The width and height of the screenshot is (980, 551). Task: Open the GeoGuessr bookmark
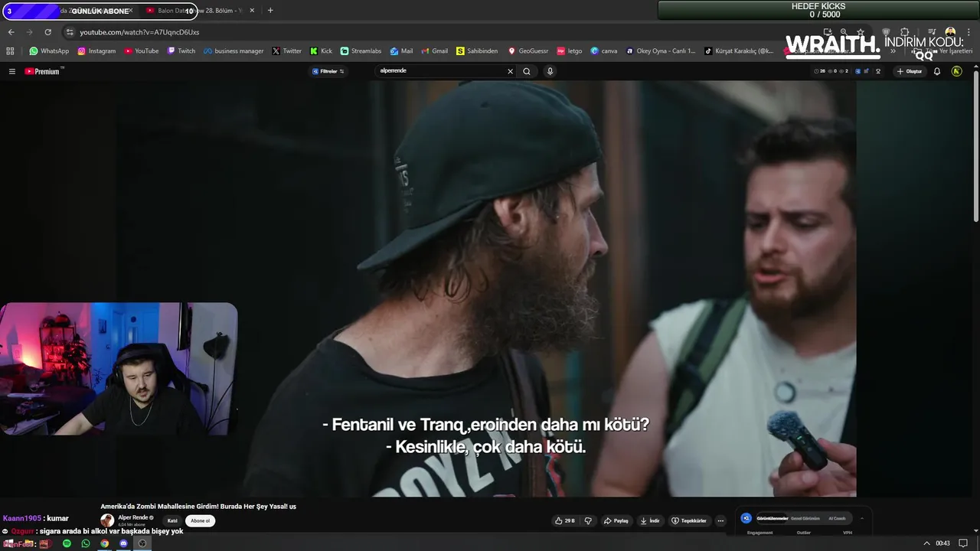[528, 51]
